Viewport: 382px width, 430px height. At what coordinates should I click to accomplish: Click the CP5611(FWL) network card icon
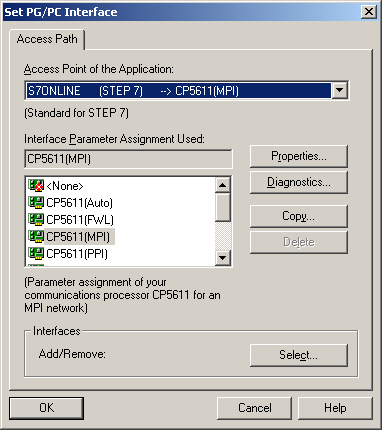36,220
